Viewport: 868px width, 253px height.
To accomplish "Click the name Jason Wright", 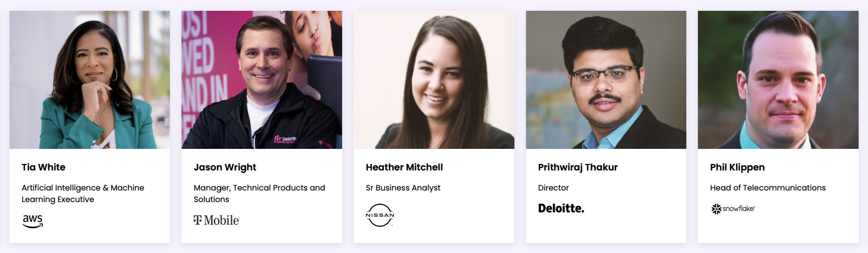I will coord(225,167).
